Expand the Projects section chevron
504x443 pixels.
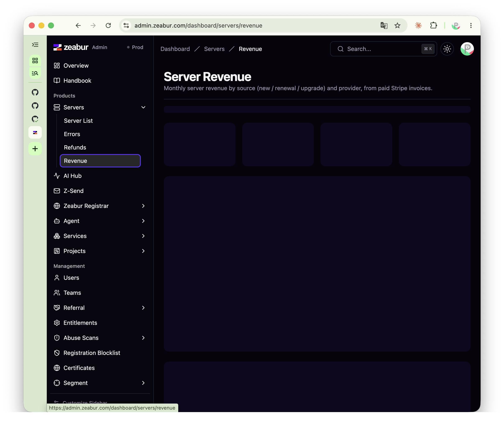coord(143,251)
